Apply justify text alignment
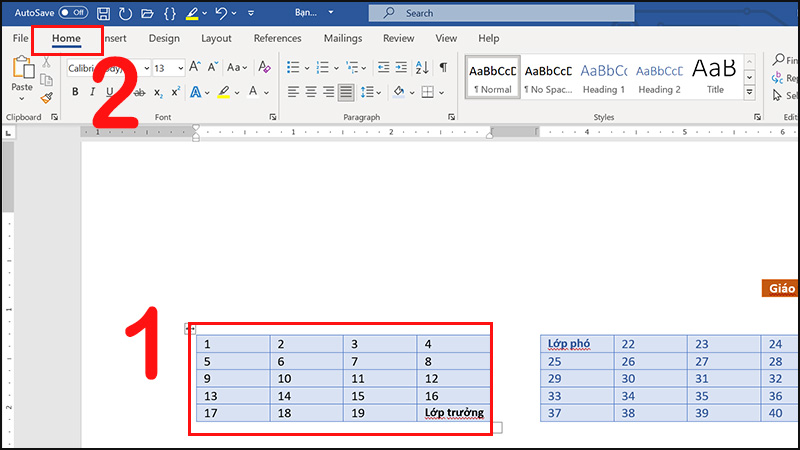Screen dimensions: 800x450 (345, 92)
